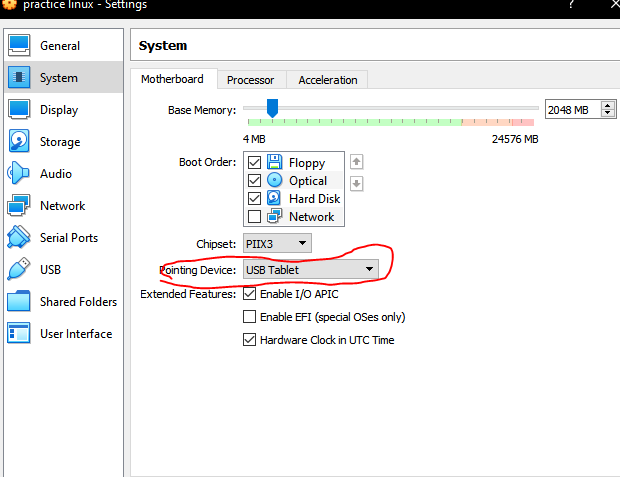Switch to the Acceleration tab
The image size is (620, 477).
point(328,80)
